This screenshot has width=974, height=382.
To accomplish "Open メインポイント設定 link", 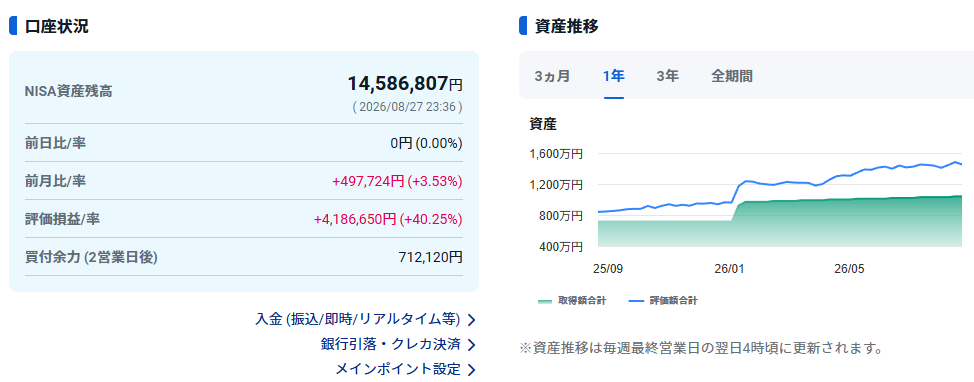I will (398, 369).
